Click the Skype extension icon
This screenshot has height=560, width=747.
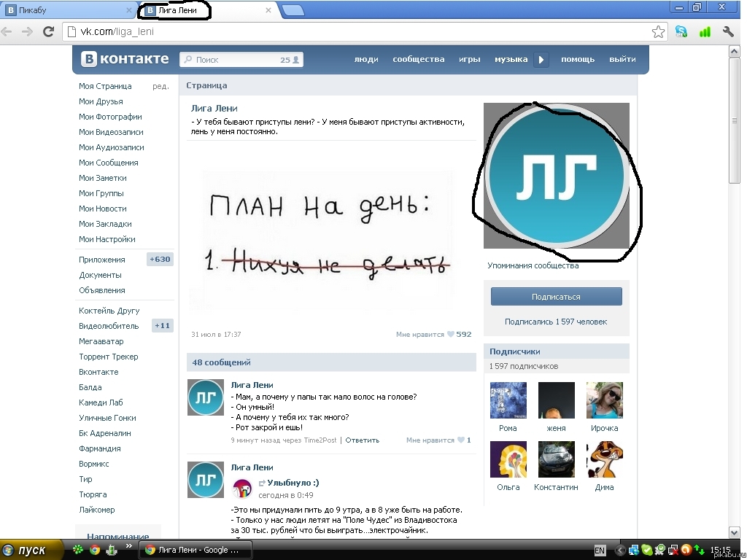click(x=681, y=32)
